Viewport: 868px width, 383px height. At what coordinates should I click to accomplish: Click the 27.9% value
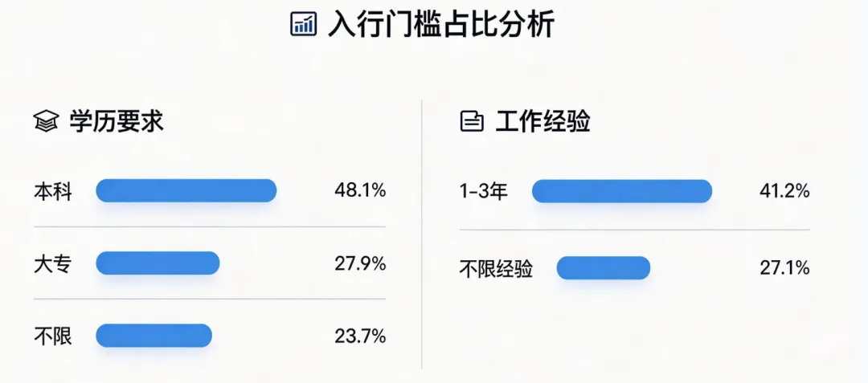point(360,263)
